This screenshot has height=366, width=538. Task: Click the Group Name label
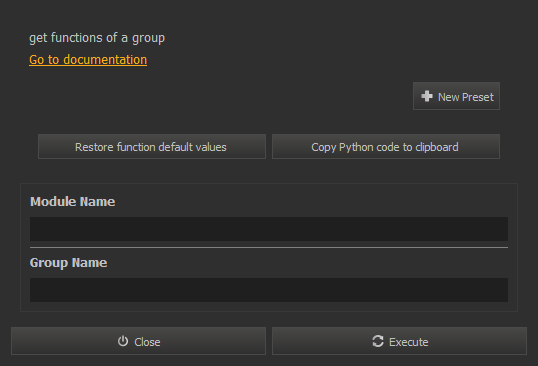[x=68, y=263]
